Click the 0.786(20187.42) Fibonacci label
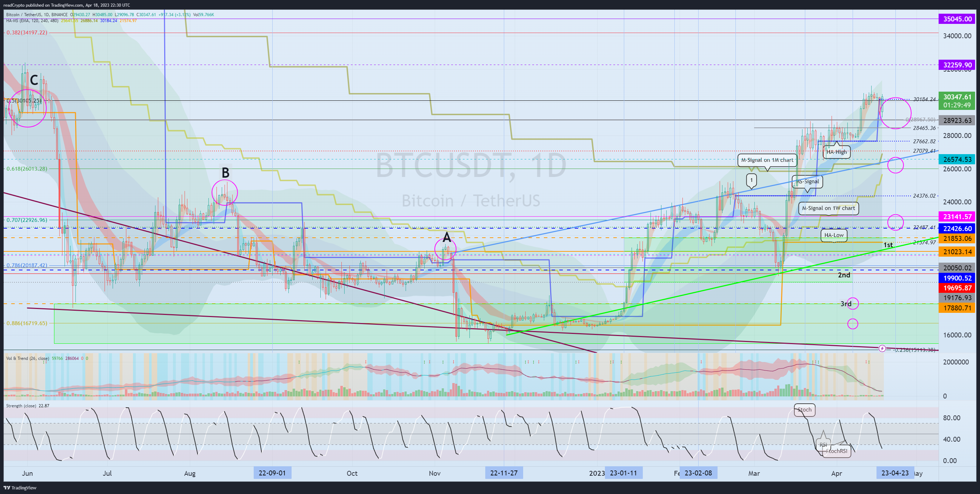Screen dimensions: 980x494 click(x=27, y=265)
